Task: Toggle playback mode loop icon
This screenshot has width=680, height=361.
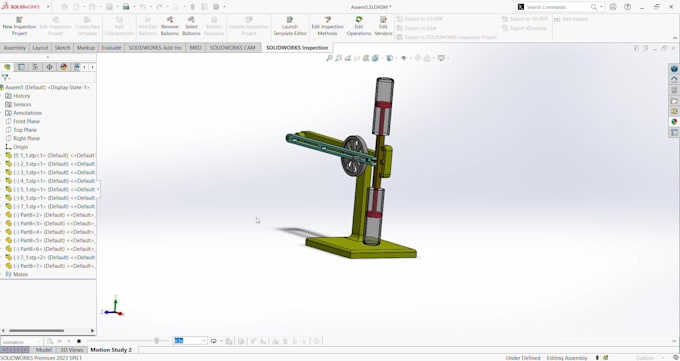Action: pyautogui.click(x=213, y=341)
